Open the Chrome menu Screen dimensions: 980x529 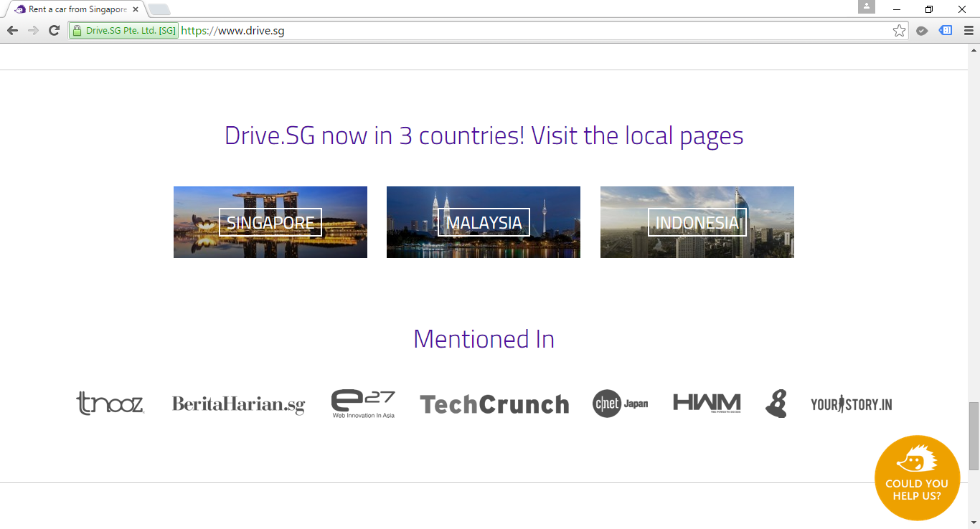click(x=968, y=30)
